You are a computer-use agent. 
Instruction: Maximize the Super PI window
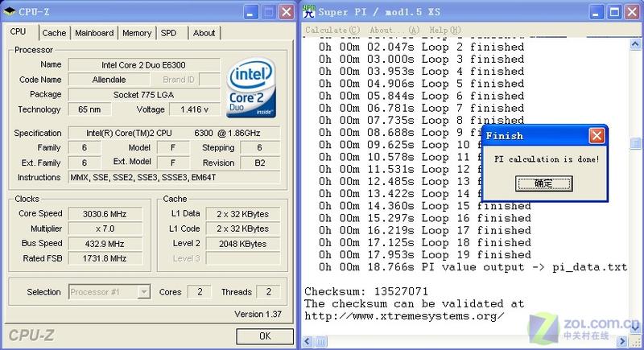point(614,12)
